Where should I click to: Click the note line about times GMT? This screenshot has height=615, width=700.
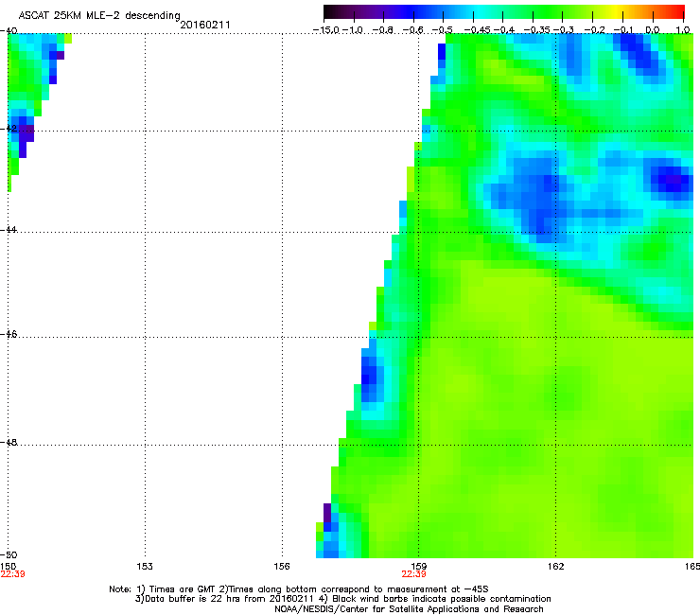coord(299,589)
